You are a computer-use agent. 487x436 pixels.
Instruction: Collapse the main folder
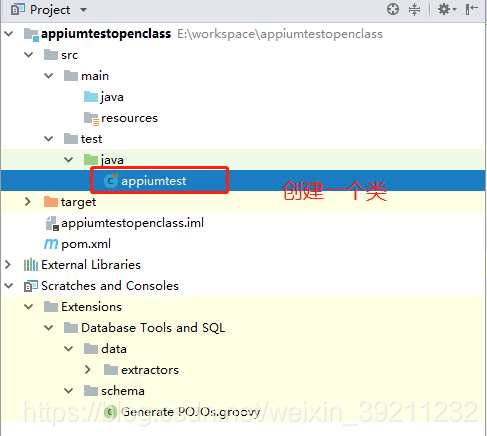(x=49, y=76)
